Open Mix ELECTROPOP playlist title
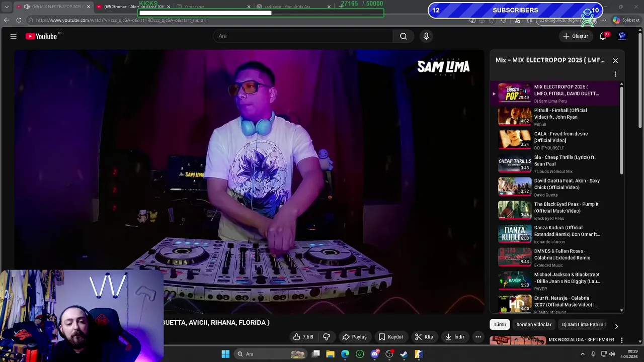644x362 pixels. click(x=550, y=60)
